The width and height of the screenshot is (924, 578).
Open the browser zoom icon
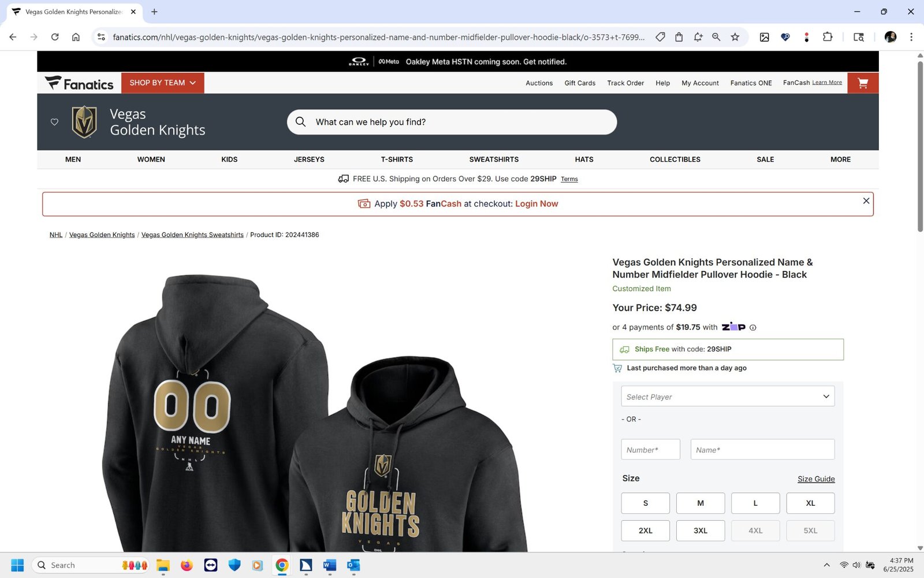[716, 37]
